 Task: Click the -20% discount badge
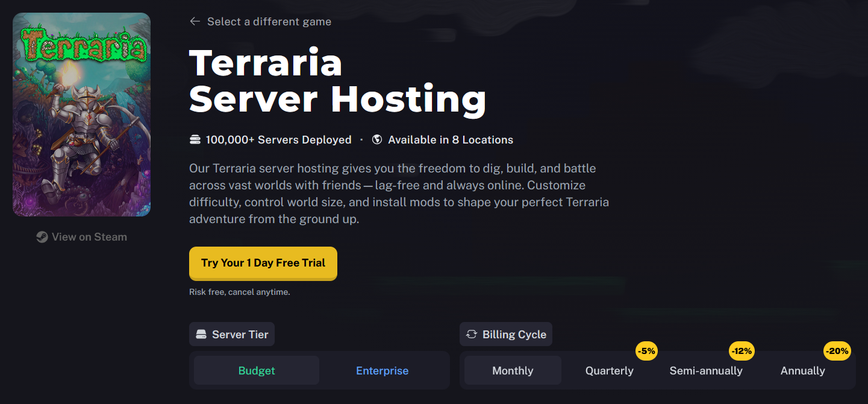point(837,351)
